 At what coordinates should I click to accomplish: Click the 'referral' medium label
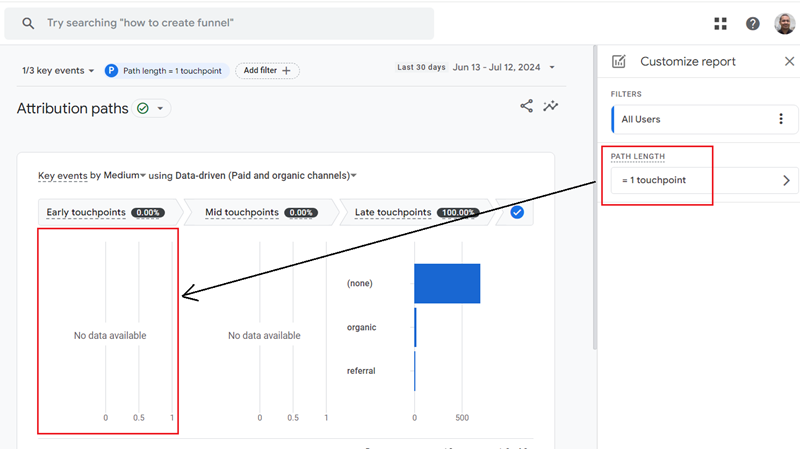361,371
